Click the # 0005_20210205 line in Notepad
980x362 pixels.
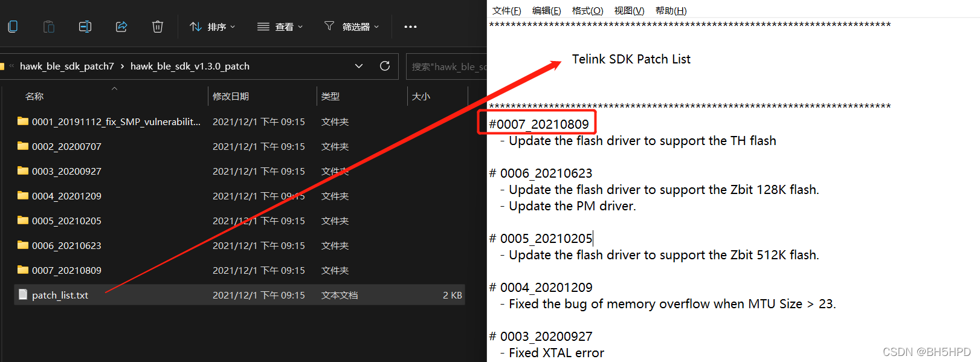pos(541,238)
